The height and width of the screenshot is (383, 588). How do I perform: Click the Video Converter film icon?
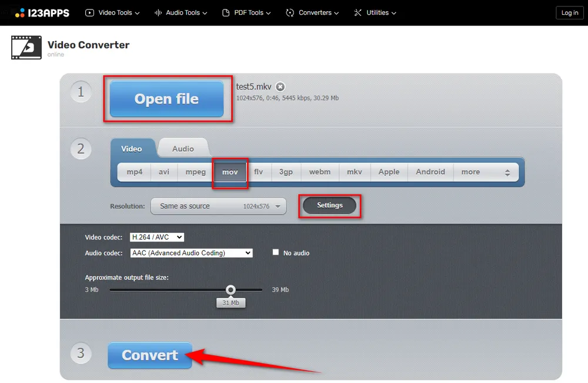[26, 47]
